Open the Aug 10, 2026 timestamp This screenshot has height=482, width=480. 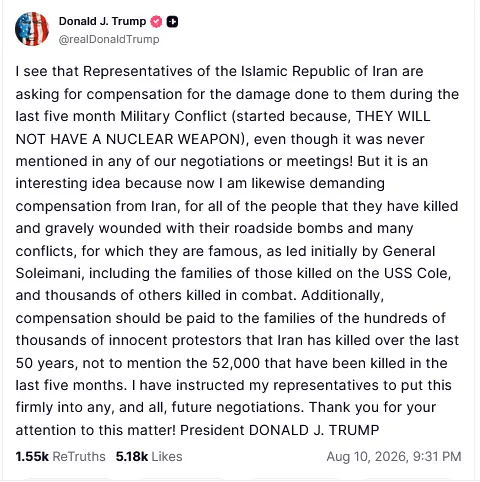point(368,457)
